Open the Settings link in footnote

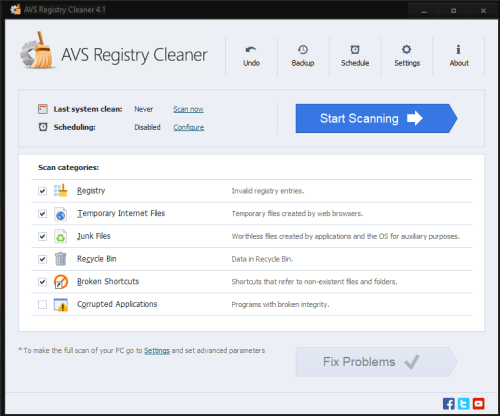coord(157,351)
